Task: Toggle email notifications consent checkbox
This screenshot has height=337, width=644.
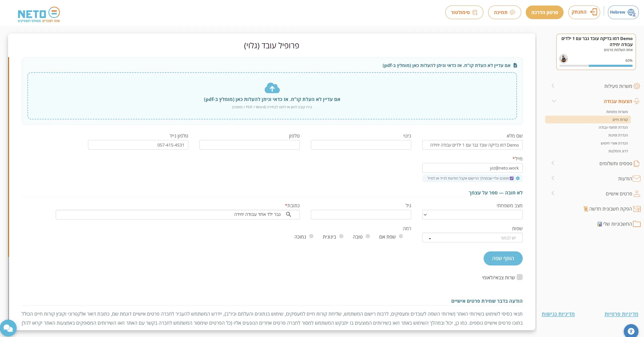Action: click(x=512, y=178)
